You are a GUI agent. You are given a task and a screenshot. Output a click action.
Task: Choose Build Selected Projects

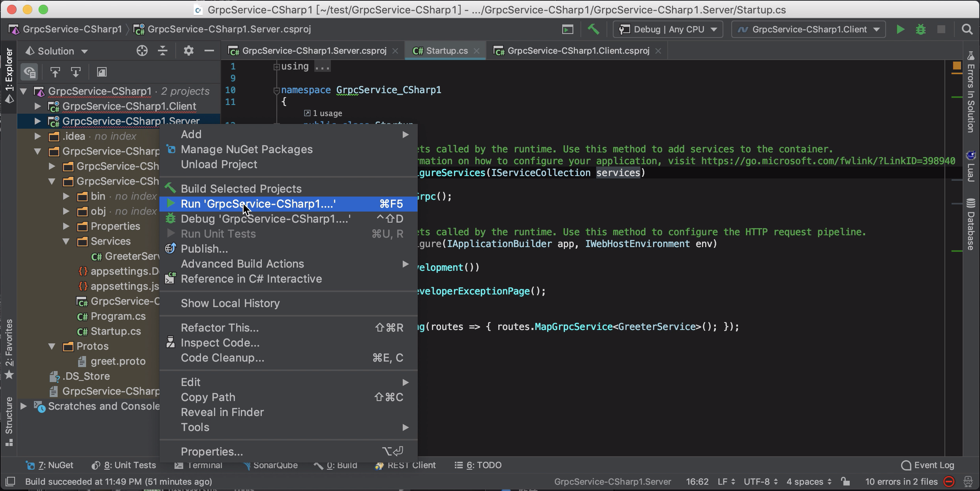(289, 189)
